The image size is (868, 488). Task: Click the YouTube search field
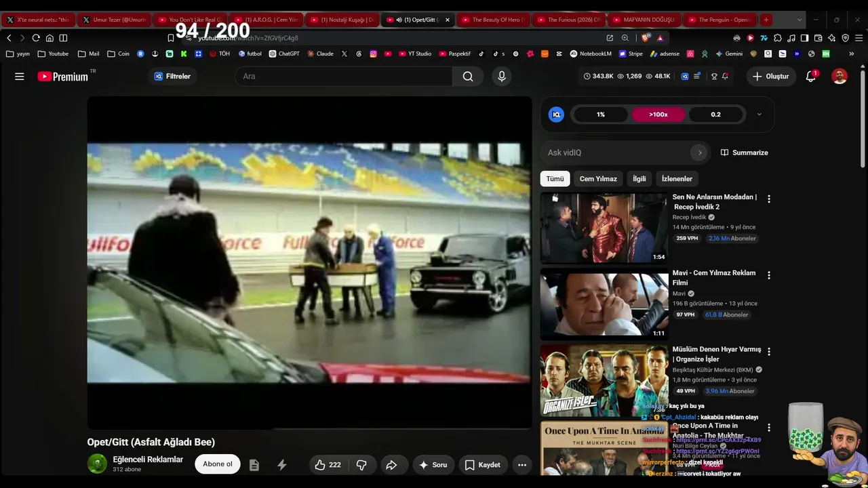[344, 77]
